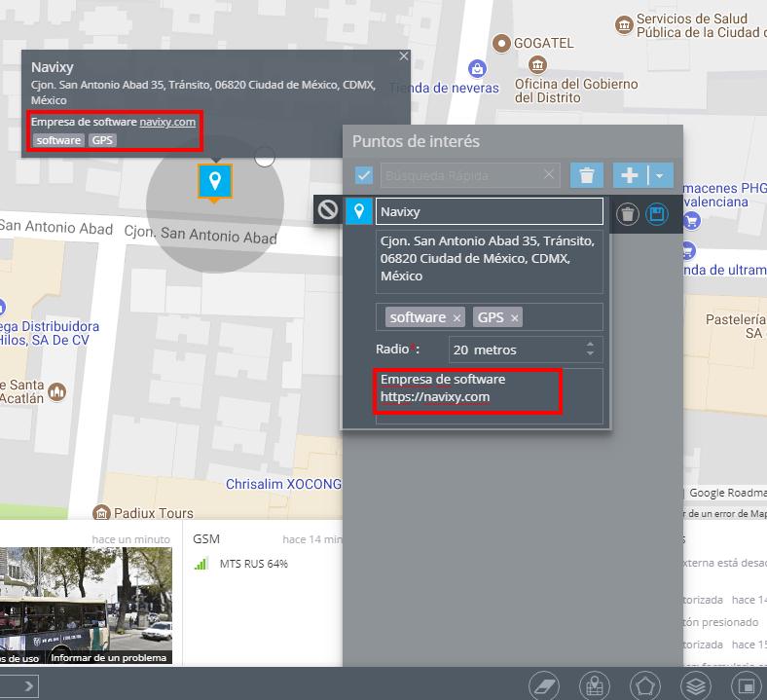Toggle the select-all checkbox in Puntos de interés
Screen dimensions: 767x700
(364, 175)
